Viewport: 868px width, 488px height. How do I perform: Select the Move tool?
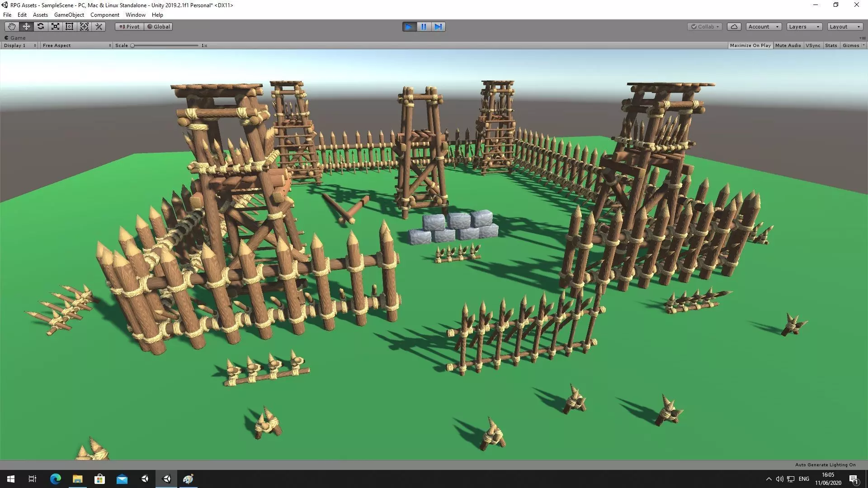26,27
